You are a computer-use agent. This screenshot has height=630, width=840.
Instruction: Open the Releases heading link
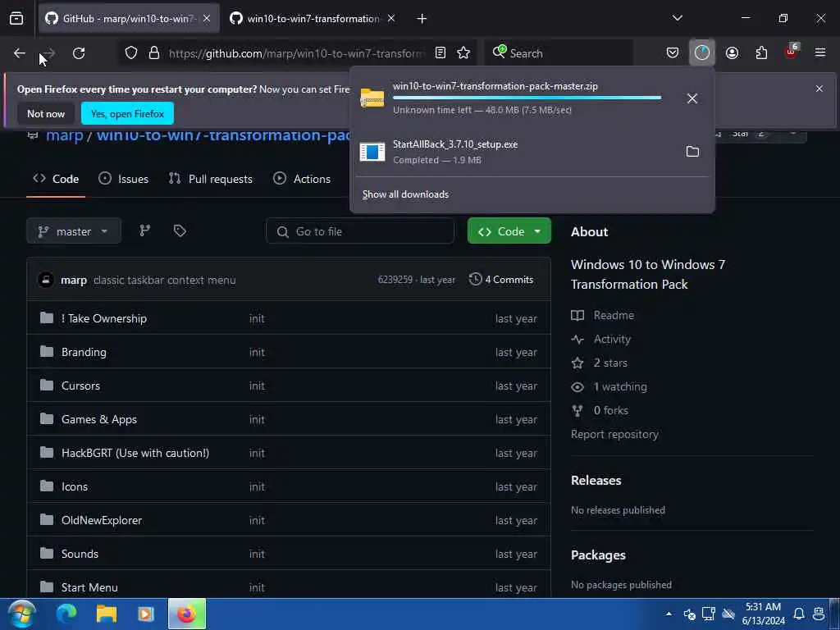(596, 481)
